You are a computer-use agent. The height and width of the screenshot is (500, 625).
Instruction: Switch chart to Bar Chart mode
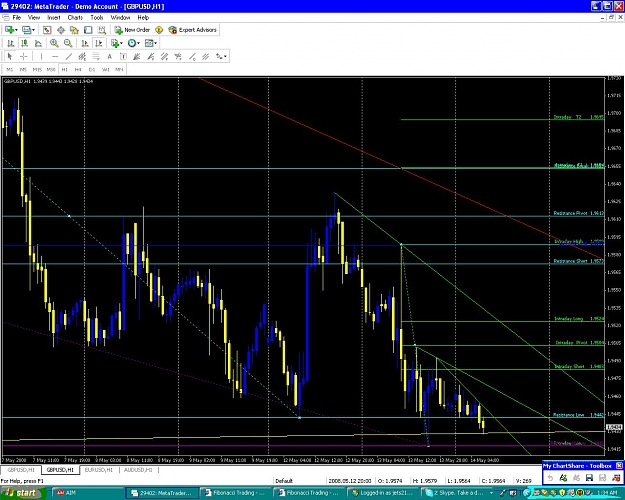click(x=11, y=43)
